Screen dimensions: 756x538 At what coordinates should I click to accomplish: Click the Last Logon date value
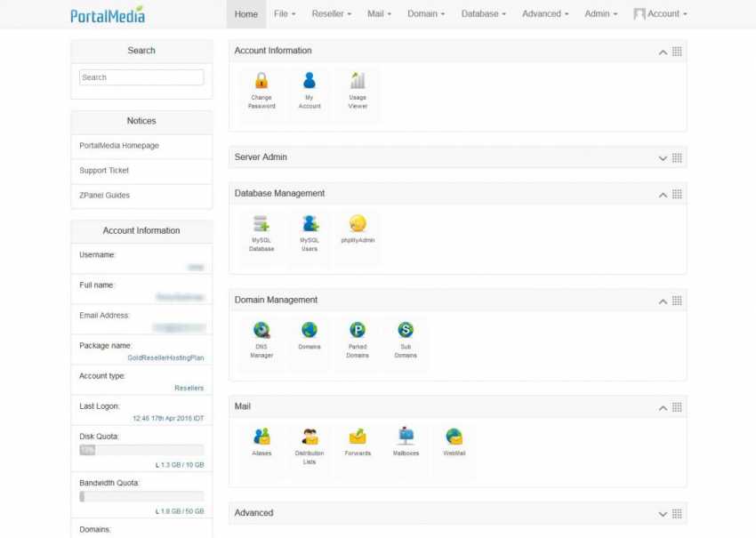click(168, 419)
